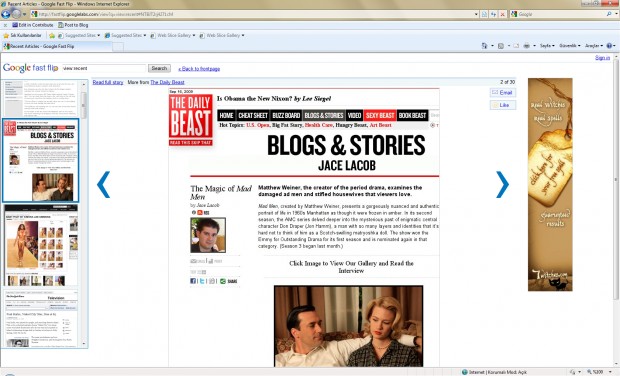Open the first Suggested Sites dropdown

tap(79, 35)
